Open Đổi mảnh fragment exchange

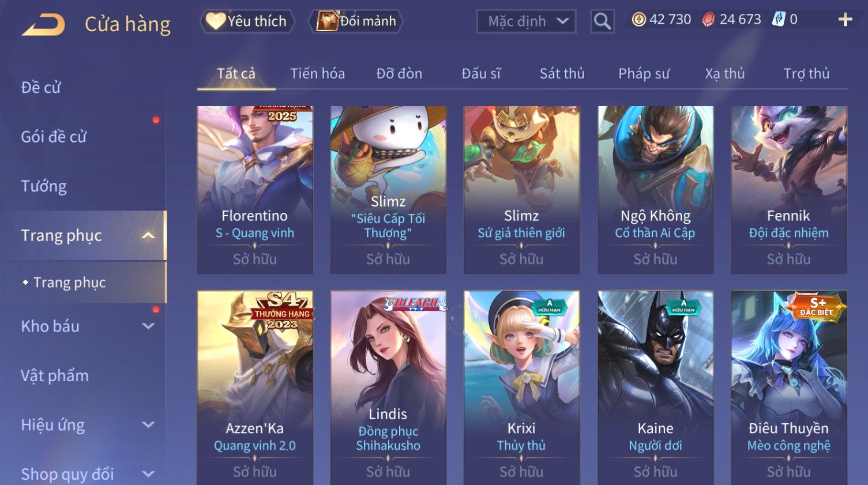[355, 21]
